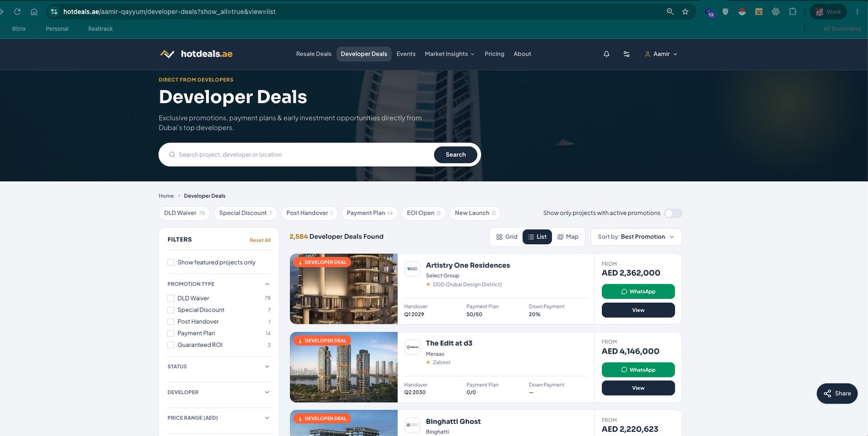This screenshot has height=436, width=868.
Task: Open the Extensions puzzle piece menu
Action: pos(792,12)
